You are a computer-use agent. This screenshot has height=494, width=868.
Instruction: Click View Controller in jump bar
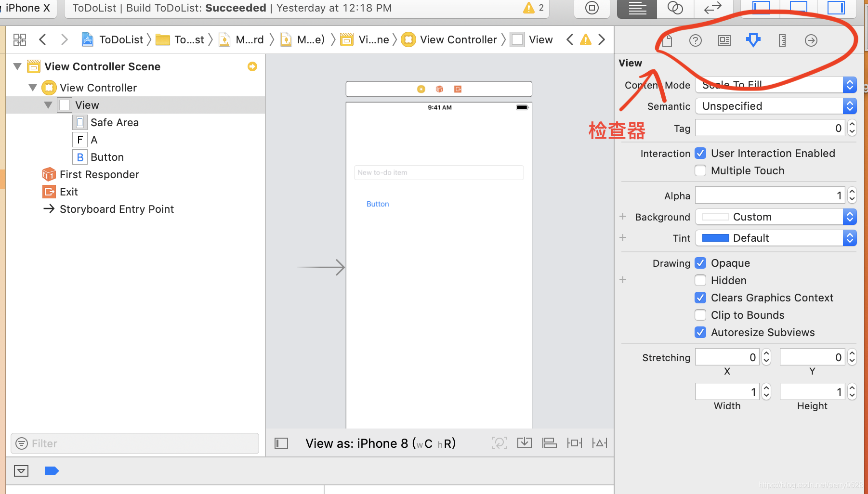[x=449, y=39]
